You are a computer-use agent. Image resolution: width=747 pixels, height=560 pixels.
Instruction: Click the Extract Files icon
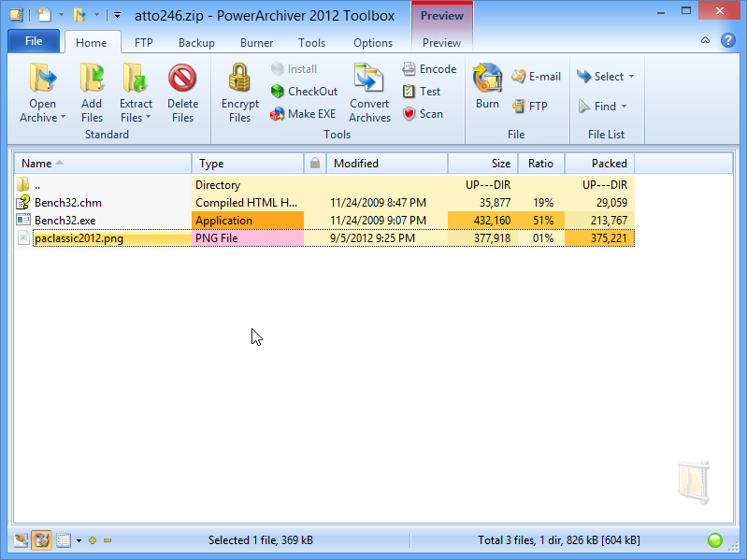(x=136, y=78)
